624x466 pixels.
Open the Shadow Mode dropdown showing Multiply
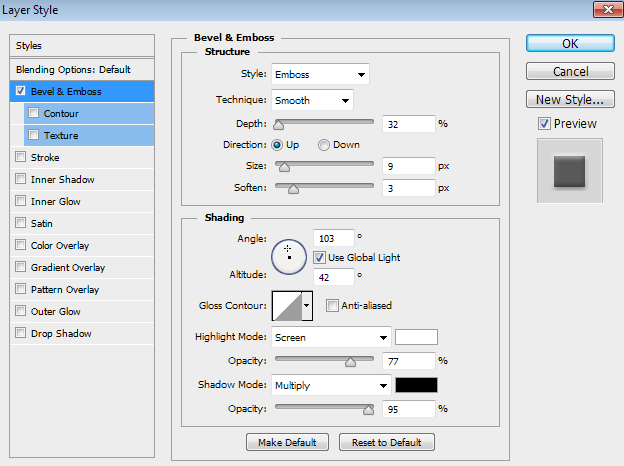[x=331, y=385]
